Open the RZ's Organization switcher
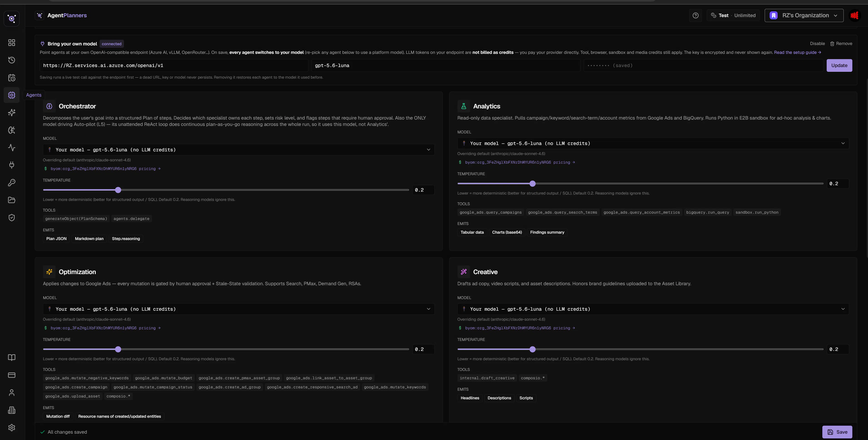 pos(804,15)
